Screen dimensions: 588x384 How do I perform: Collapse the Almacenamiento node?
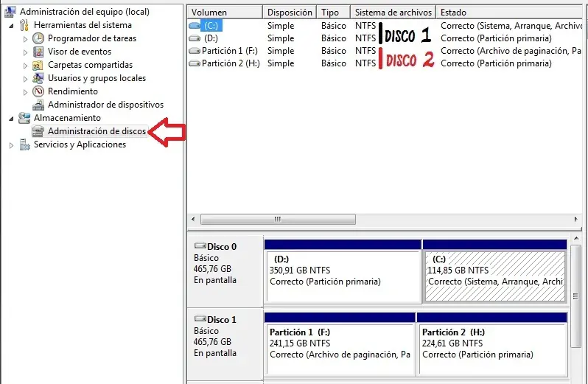click(11, 119)
